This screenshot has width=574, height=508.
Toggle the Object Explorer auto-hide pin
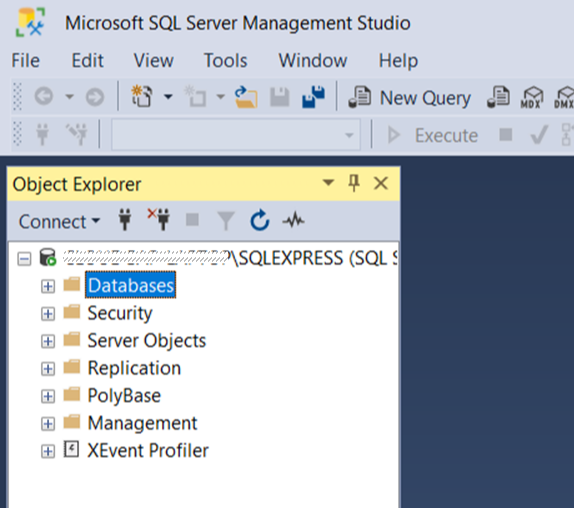point(354,183)
